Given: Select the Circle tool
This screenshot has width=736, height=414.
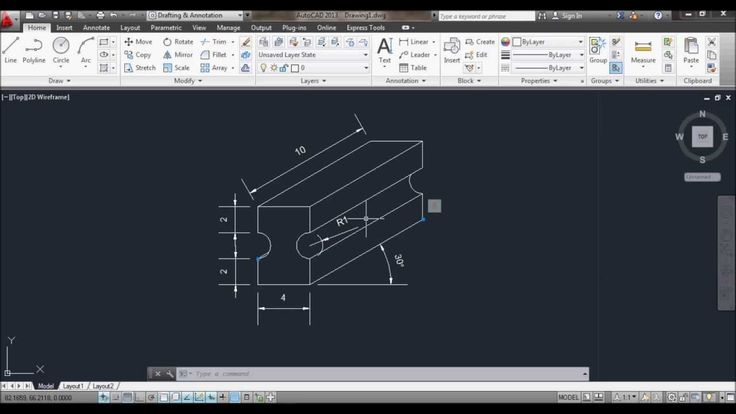Looking at the screenshot, I should point(61,51).
